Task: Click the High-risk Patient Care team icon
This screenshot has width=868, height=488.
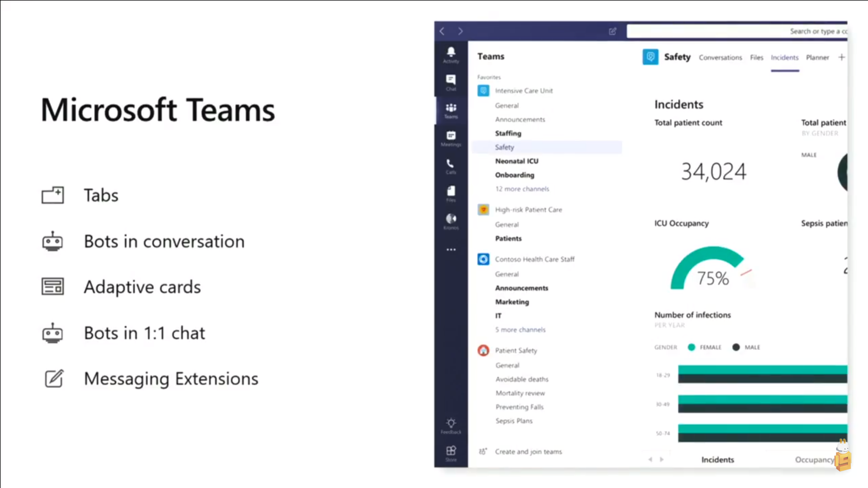Action: (x=483, y=209)
